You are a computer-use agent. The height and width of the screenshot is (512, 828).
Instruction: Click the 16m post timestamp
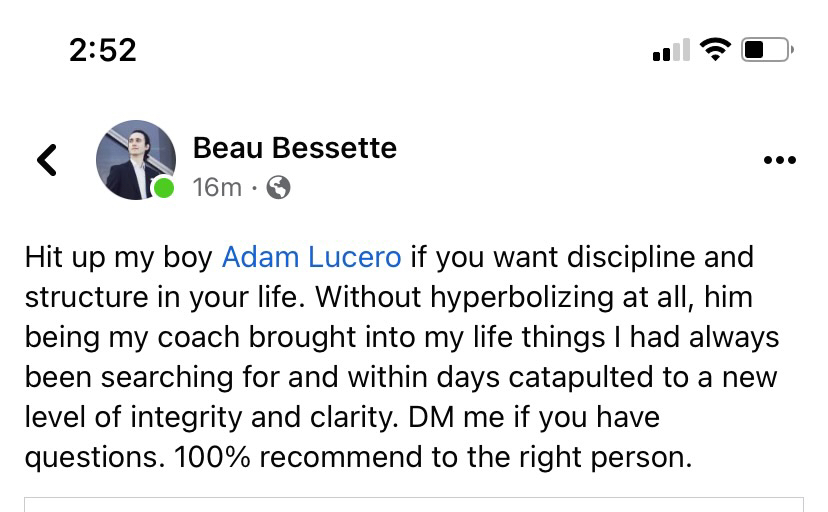point(216,187)
